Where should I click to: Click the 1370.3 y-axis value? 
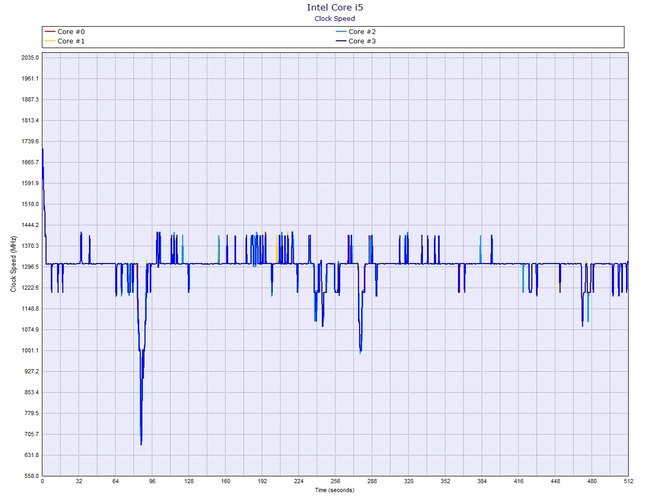(x=30, y=246)
